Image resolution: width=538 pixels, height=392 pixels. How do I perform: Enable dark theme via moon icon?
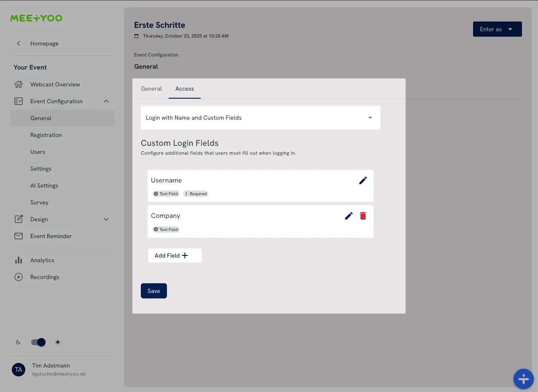[18, 342]
